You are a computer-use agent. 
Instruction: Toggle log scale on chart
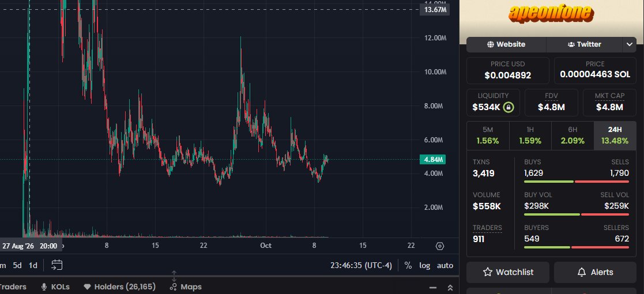pos(425,265)
